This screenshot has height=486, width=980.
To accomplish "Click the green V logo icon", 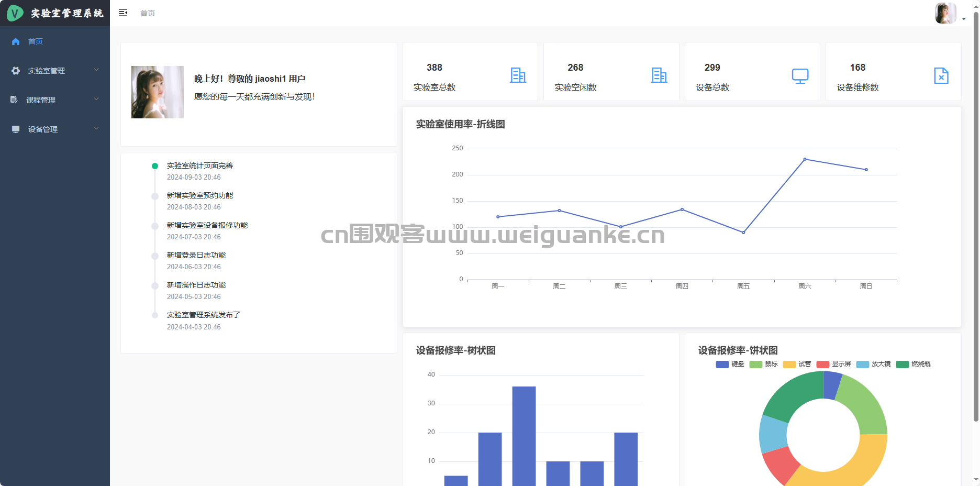I will 15,13.
